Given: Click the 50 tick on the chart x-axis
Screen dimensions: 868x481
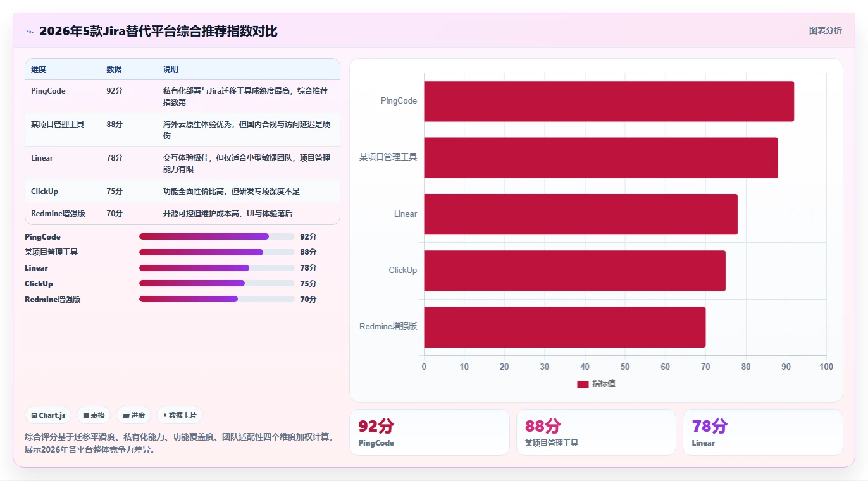Looking at the screenshot, I should 625,367.
